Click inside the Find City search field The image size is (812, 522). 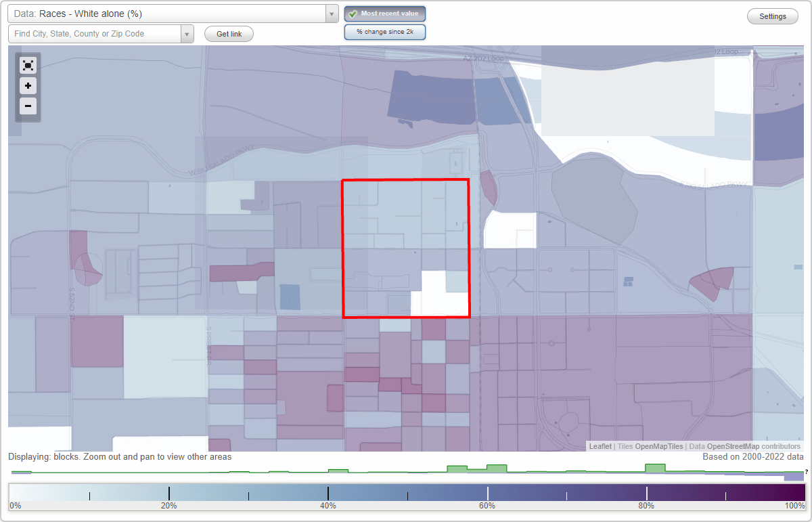[95, 32]
